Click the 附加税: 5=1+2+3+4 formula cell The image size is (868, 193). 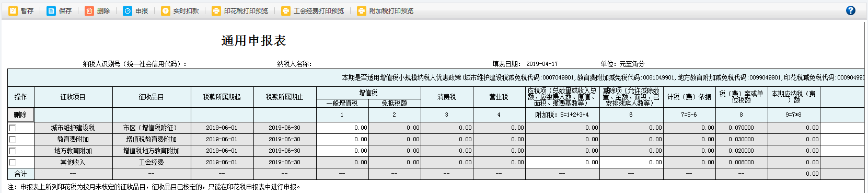(x=562, y=115)
